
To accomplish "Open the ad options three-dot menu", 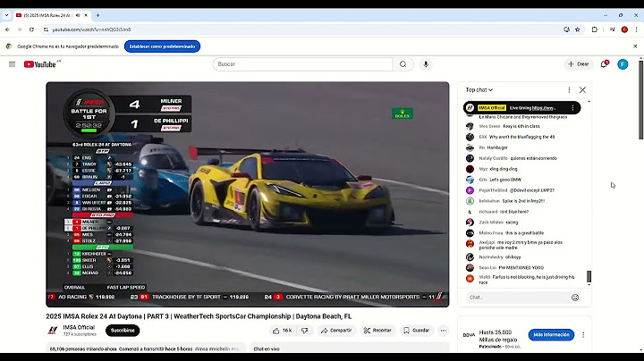I will tap(583, 335).
